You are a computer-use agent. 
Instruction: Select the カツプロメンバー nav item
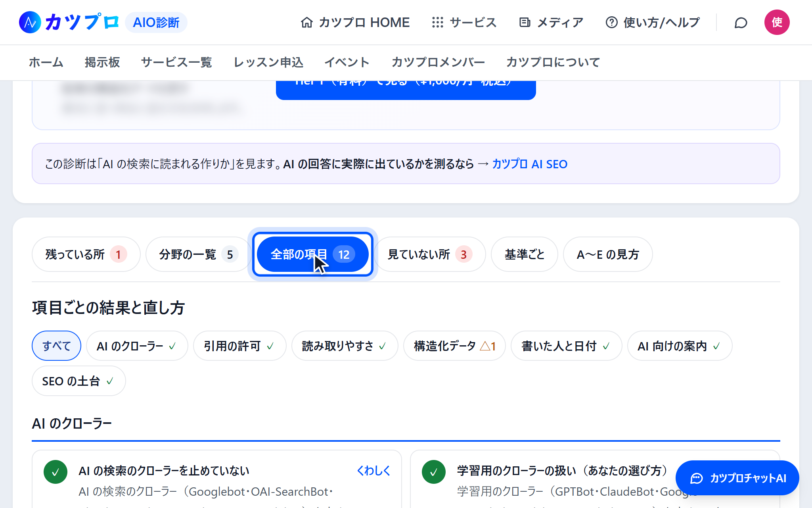click(438, 62)
